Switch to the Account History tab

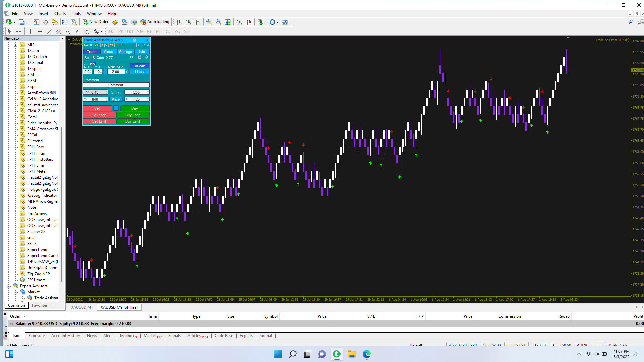click(x=66, y=336)
